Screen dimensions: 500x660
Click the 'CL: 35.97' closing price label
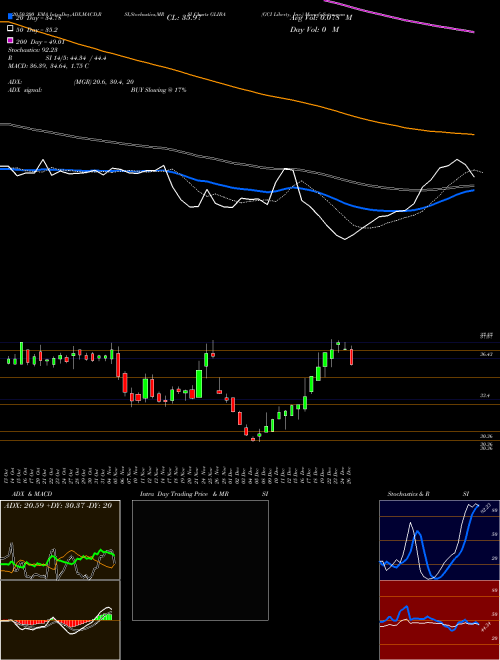point(184,18)
